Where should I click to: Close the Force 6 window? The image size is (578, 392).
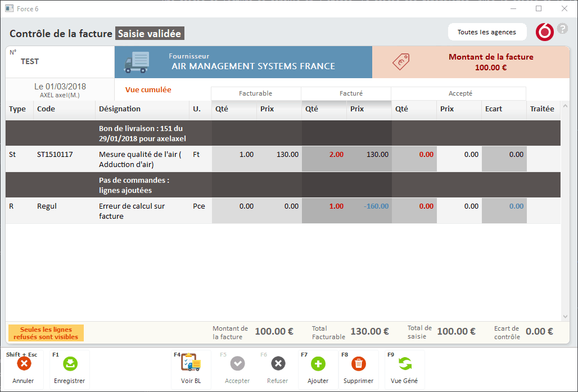(565, 8)
